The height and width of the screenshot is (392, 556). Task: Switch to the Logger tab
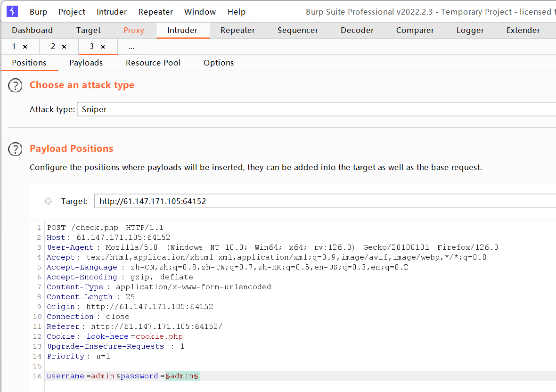coord(470,30)
